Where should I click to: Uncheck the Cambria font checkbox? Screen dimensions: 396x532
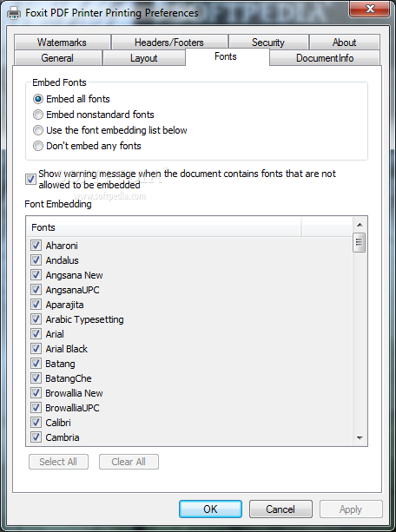36,437
